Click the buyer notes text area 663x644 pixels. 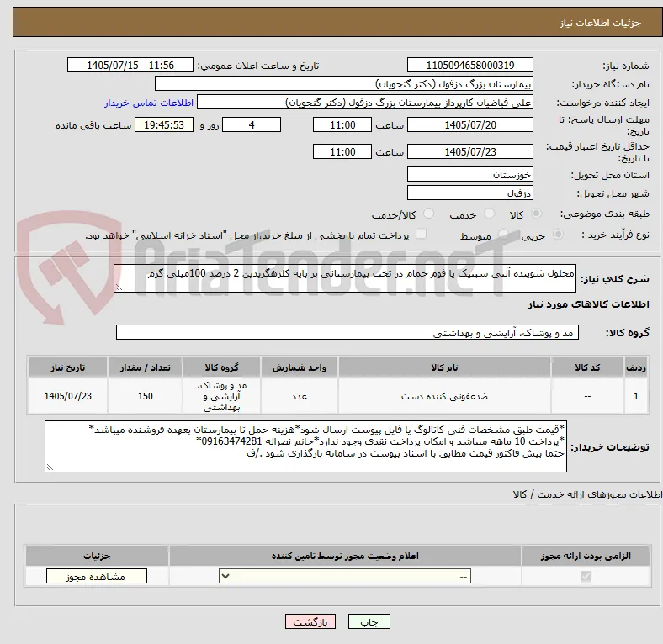[305, 446]
